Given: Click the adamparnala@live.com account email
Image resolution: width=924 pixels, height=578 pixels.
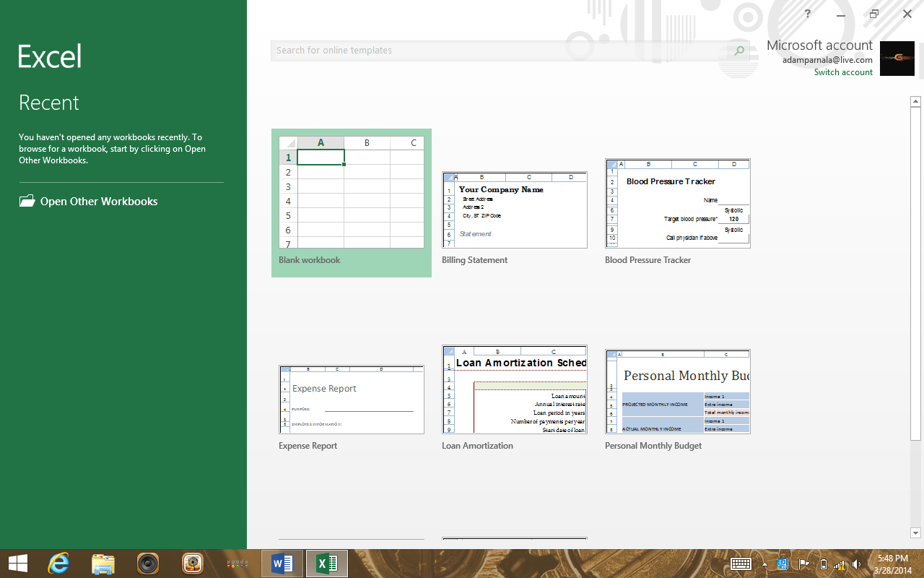Looking at the screenshot, I should pyautogui.click(x=827, y=60).
